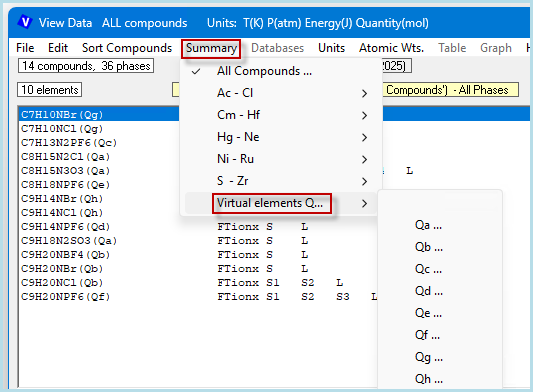Open the Summary menu
Viewport: 533px width, 392px height.
pos(211,48)
